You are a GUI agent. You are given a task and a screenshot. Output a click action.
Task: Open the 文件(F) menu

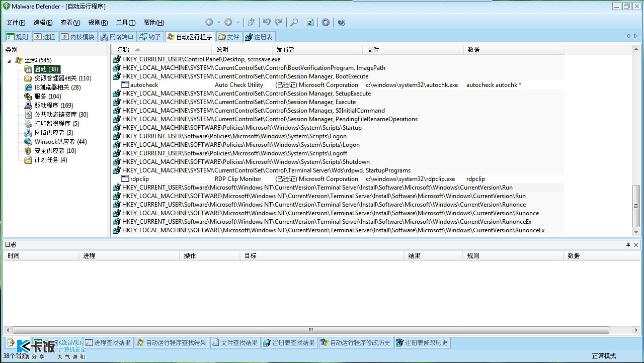16,23
